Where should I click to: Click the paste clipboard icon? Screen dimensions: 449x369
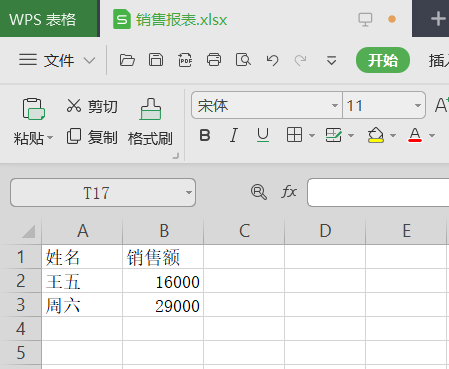click(33, 109)
